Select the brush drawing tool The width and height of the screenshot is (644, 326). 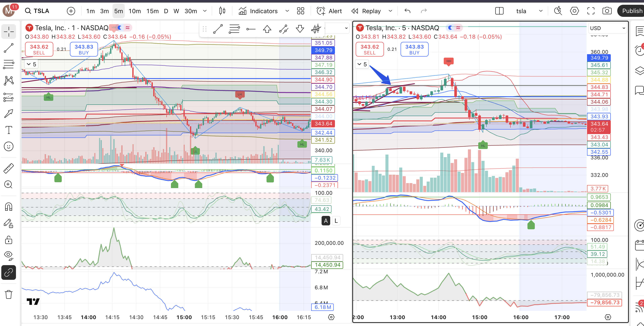click(x=8, y=114)
